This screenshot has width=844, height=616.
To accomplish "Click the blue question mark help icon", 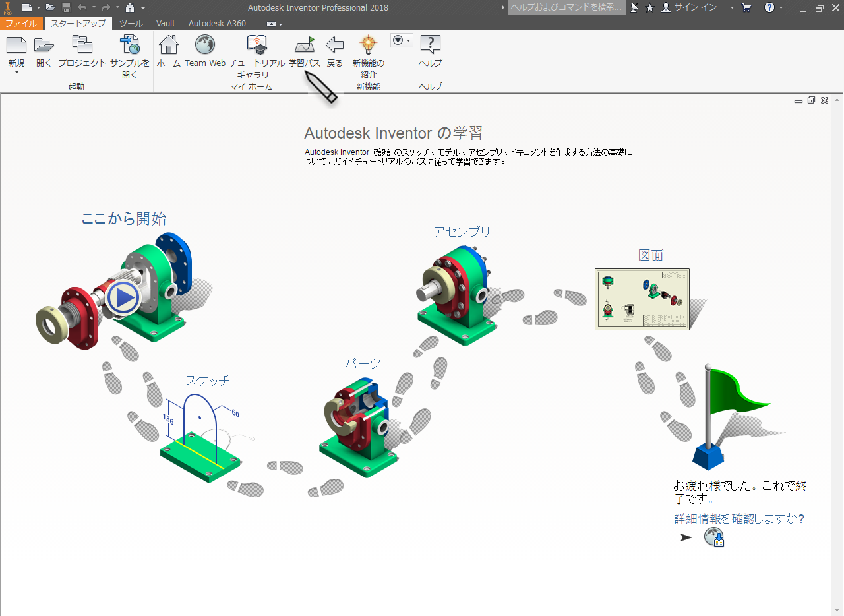I will click(x=769, y=7).
